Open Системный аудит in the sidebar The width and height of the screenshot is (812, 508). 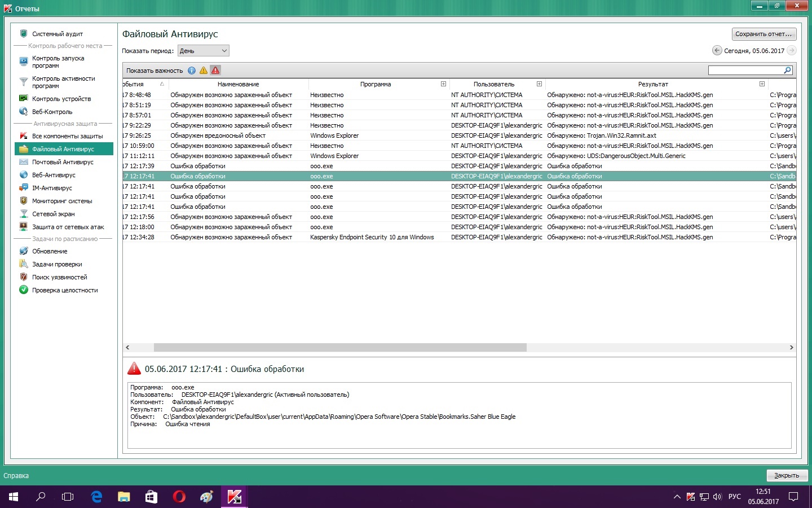(x=57, y=34)
